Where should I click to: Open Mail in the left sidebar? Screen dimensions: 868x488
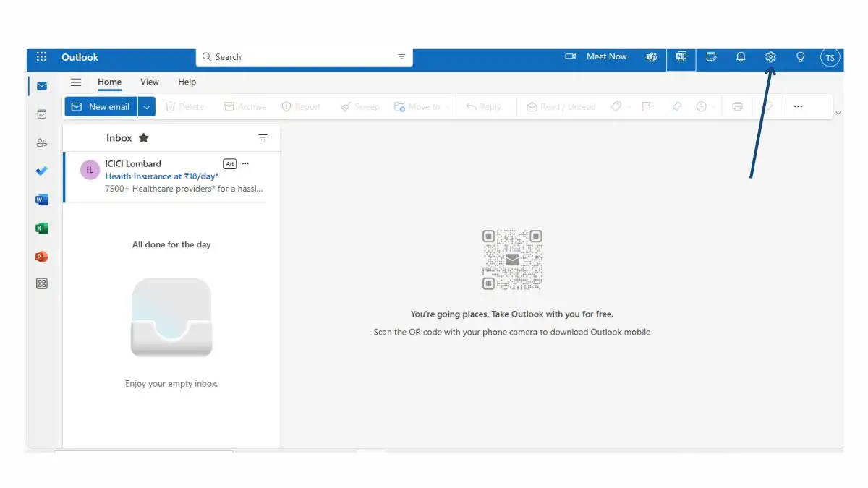[42, 85]
